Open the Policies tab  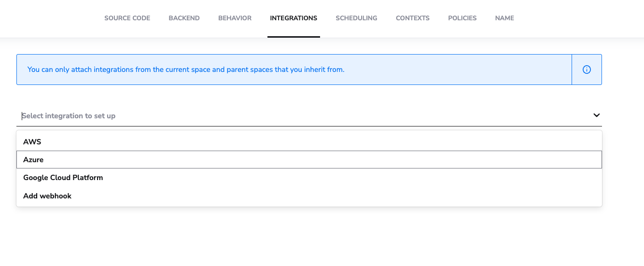(x=462, y=18)
